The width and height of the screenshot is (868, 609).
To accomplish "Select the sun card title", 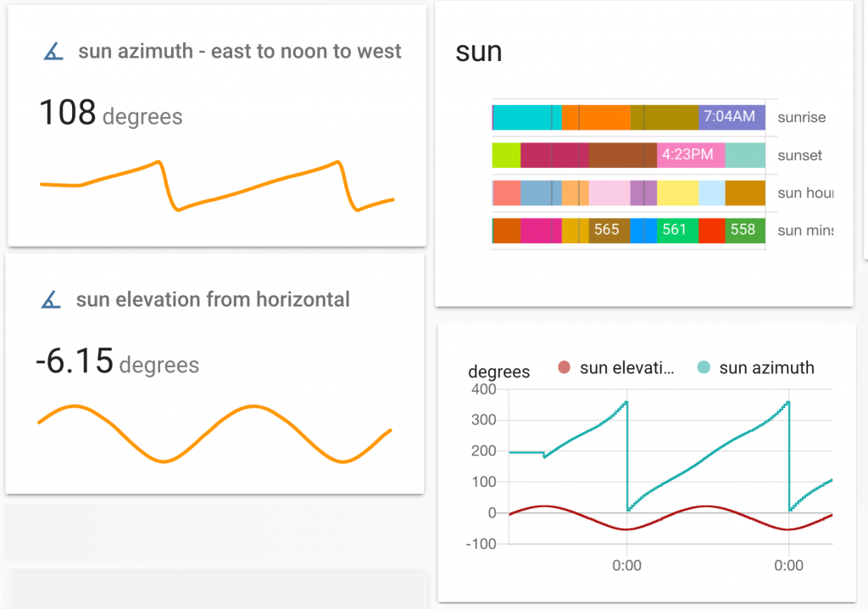I will pos(479,51).
